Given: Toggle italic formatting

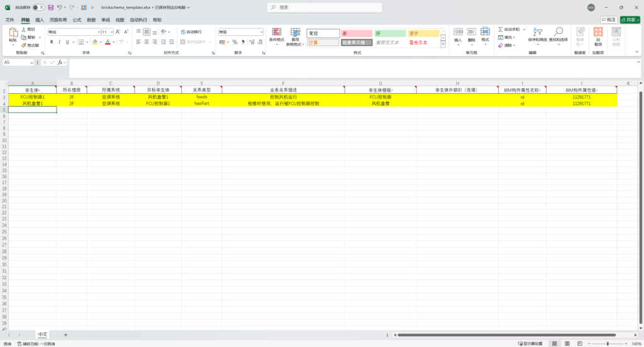Looking at the screenshot, I should pyautogui.click(x=59, y=42).
